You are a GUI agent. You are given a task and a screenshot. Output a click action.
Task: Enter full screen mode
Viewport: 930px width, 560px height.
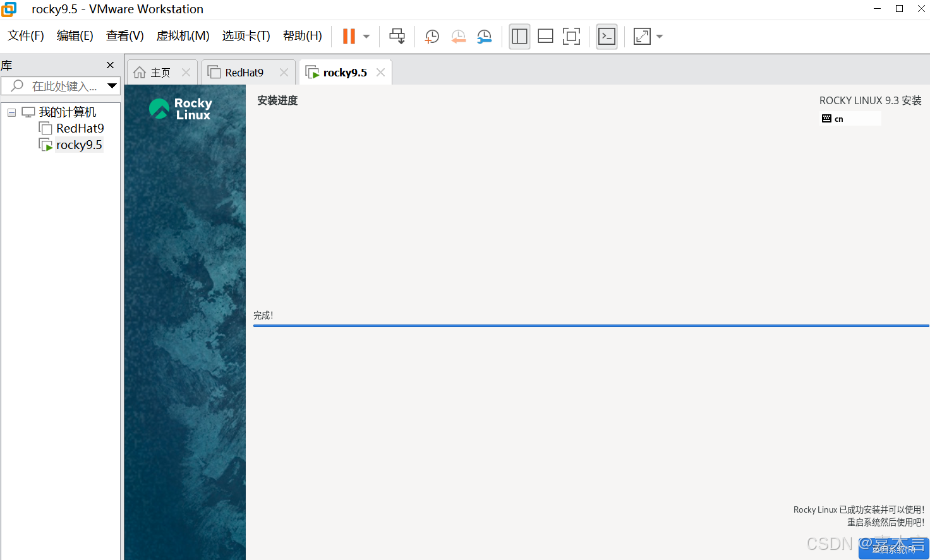pos(571,37)
